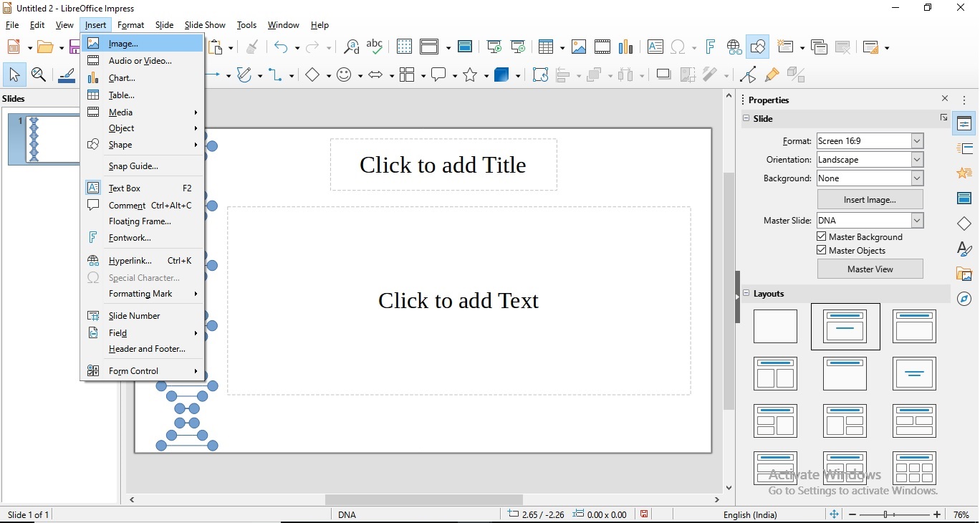Open the slide Format dropdown
980x523 pixels.
[917, 141]
